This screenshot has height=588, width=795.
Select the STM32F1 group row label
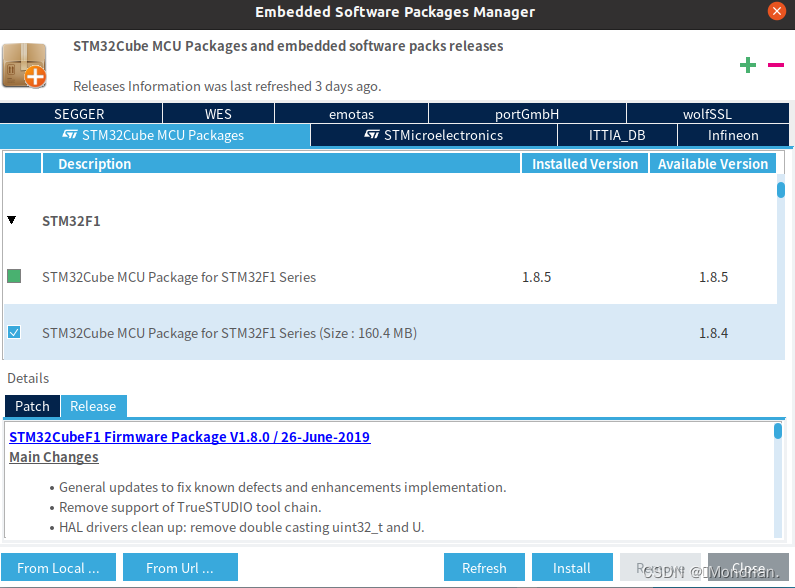(71, 221)
